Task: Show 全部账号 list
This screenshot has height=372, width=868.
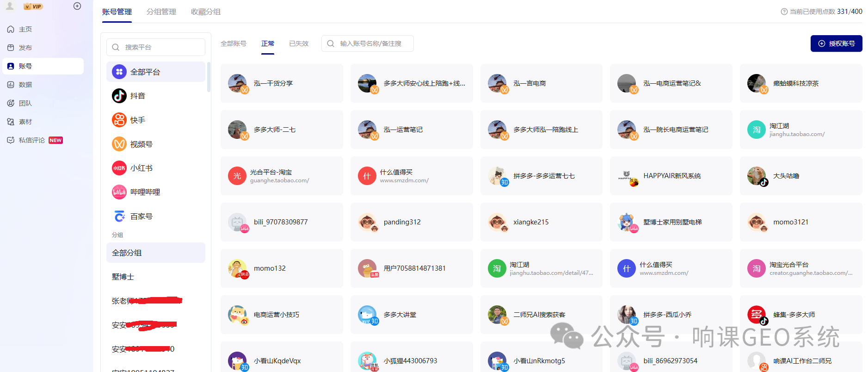Action: click(234, 43)
